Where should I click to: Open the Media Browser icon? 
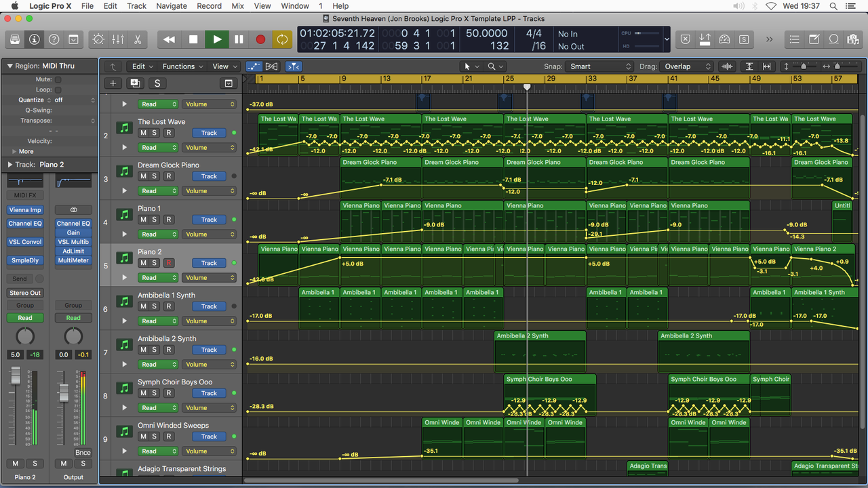854,39
